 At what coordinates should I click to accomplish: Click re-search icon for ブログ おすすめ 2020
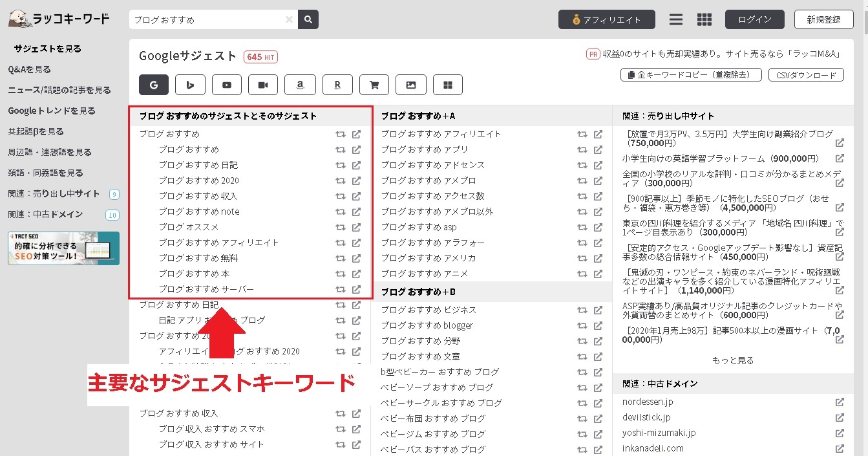tap(341, 180)
